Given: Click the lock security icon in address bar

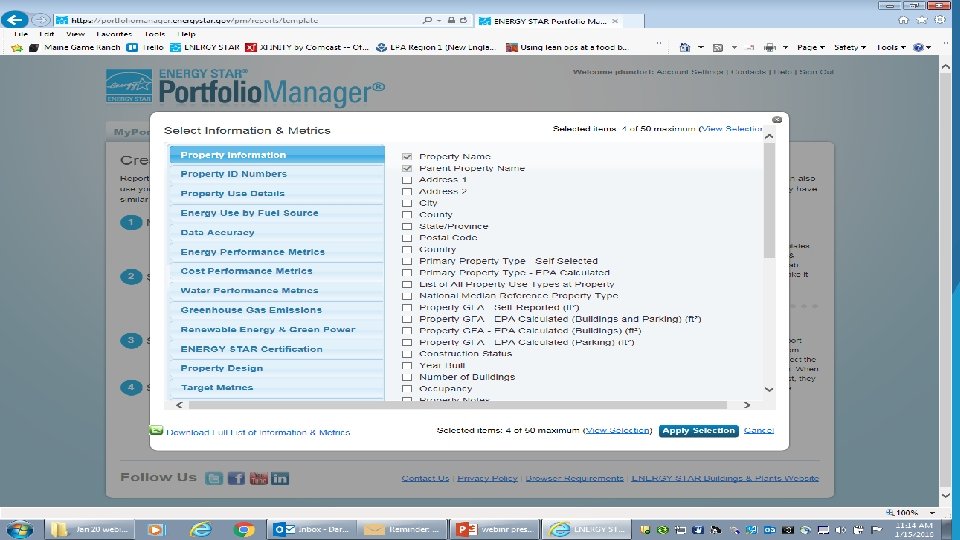Looking at the screenshot, I should coord(451,20).
